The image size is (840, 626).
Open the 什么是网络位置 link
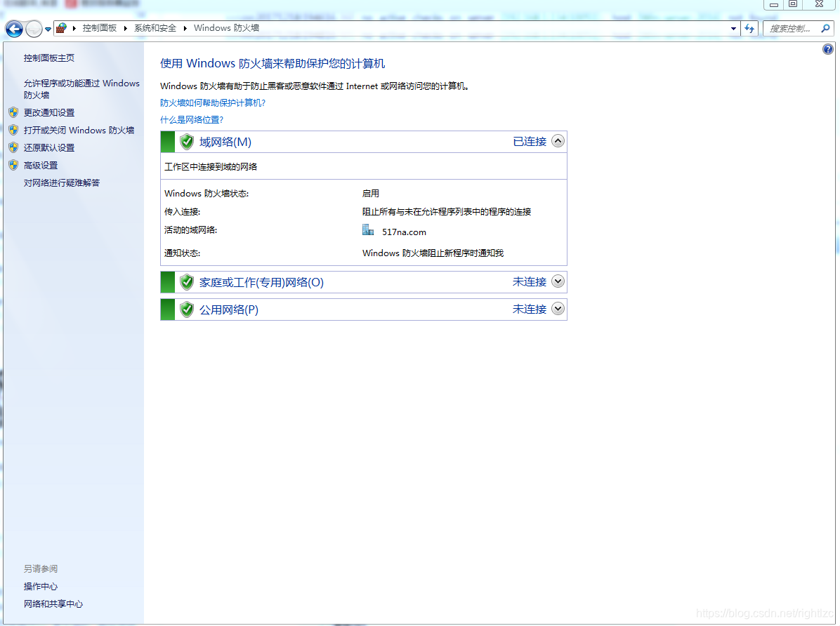(191, 119)
